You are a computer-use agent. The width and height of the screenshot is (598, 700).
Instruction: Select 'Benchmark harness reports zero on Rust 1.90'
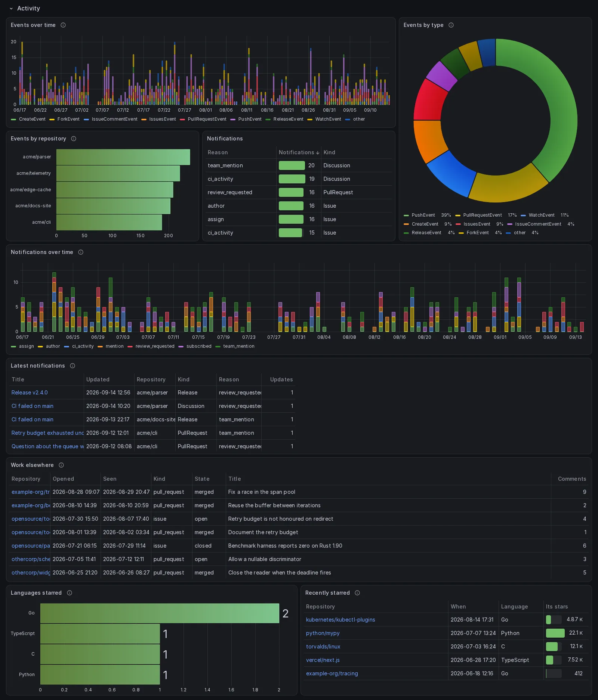(285, 546)
